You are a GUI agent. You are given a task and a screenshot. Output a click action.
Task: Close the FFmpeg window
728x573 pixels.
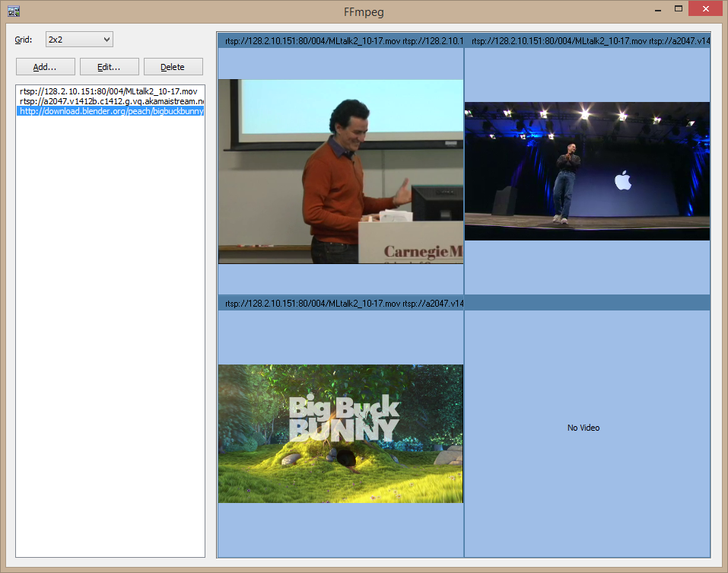706,9
